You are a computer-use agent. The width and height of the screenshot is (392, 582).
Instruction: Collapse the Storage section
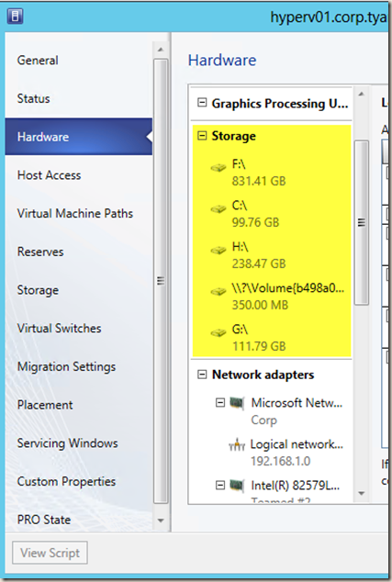tap(202, 136)
